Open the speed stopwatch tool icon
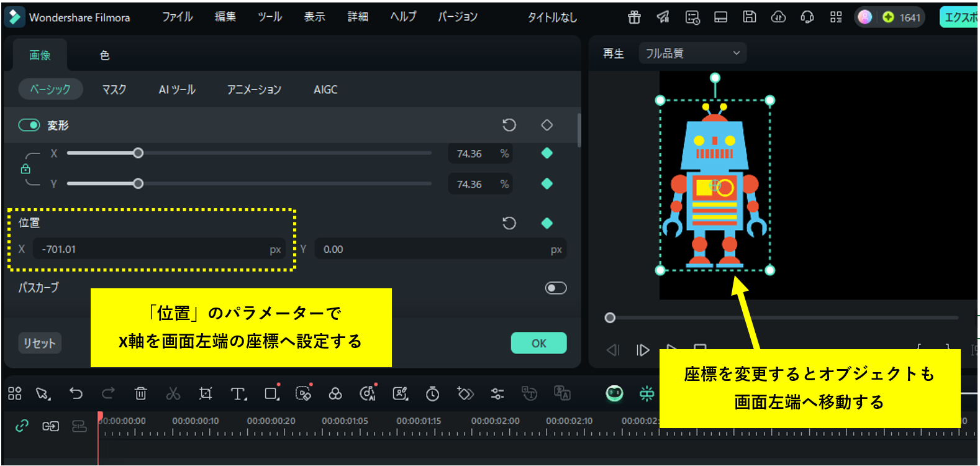980x466 pixels. (x=433, y=393)
